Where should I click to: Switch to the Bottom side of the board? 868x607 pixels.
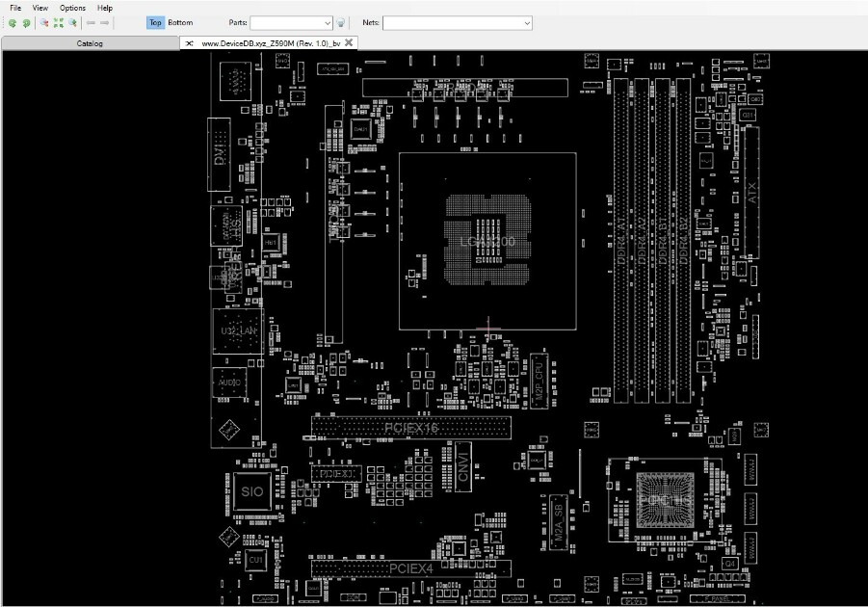coord(180,23)
